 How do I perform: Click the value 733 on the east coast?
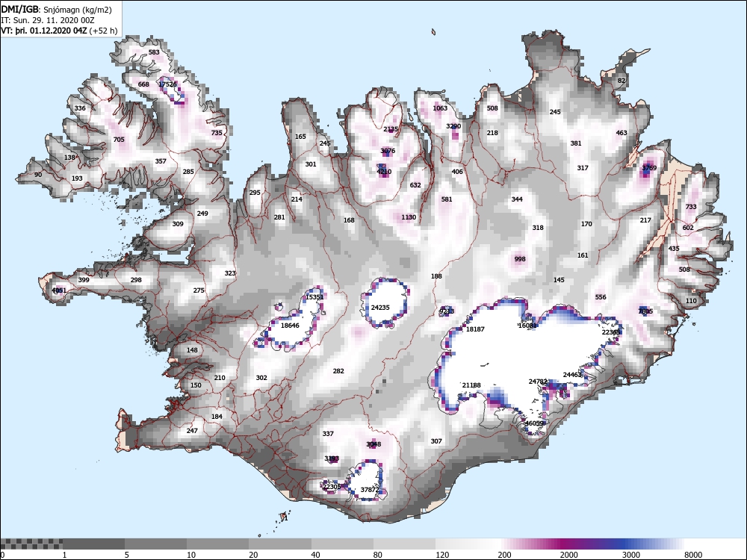click(x=691, y=207)
